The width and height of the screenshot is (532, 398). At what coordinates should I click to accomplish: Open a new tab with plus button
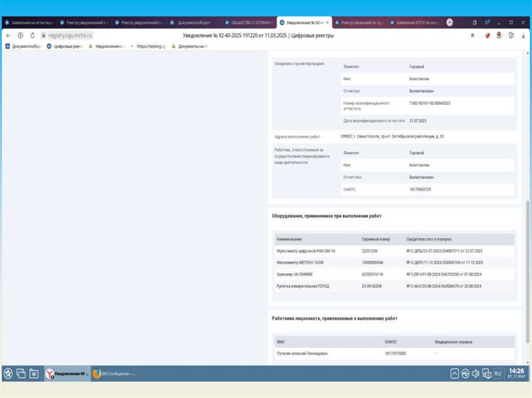tap(449, 22)
